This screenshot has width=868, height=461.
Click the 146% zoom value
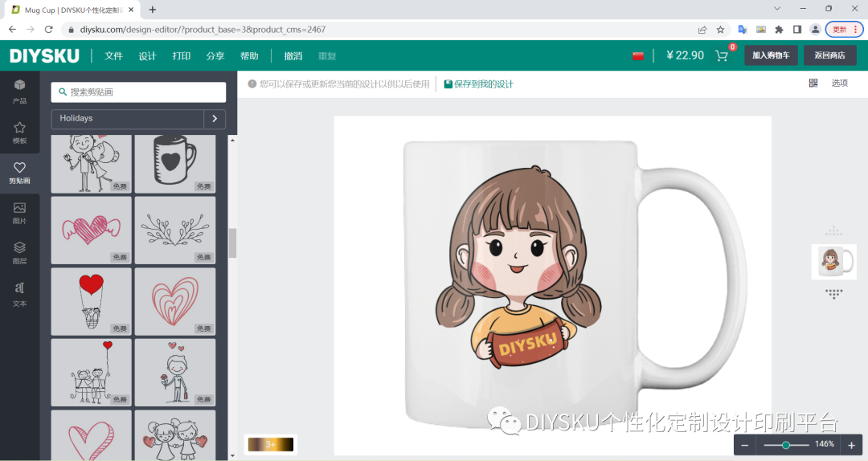(825, 444)
